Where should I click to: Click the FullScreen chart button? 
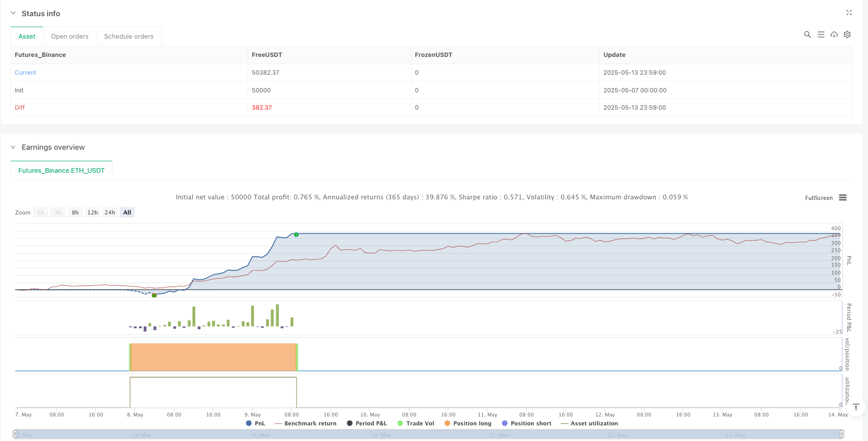pos(818,198)
